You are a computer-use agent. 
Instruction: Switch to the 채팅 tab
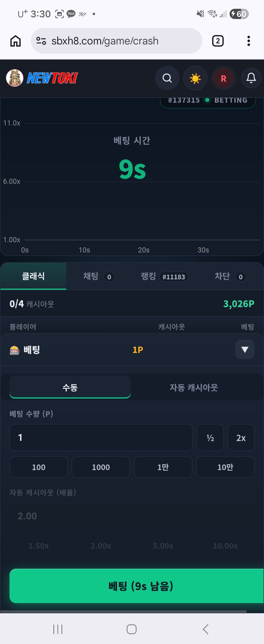pyautogui.click(x=99, y=276)
